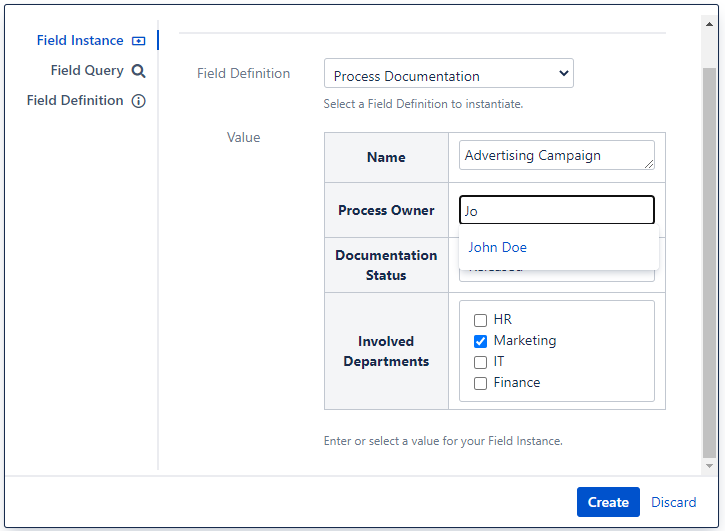Click the Field Instance icon in the sidebar
The image size is (725, 531).
pyautogui.click(x=138, y=41)
